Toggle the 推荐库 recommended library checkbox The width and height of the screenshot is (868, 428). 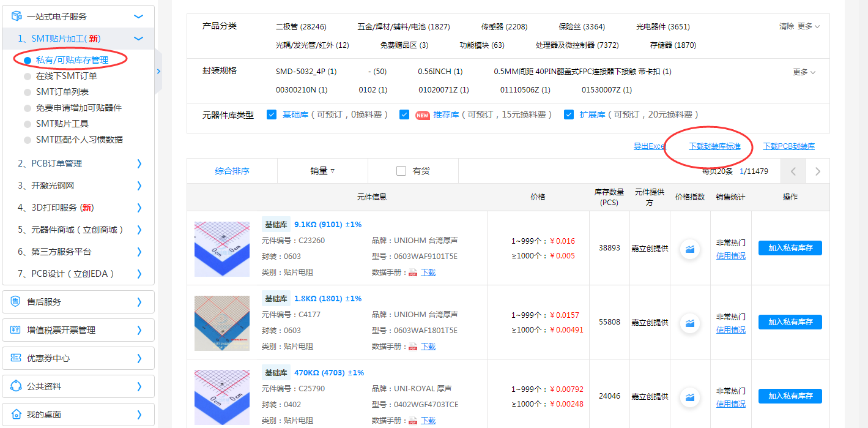pos(404,115)
